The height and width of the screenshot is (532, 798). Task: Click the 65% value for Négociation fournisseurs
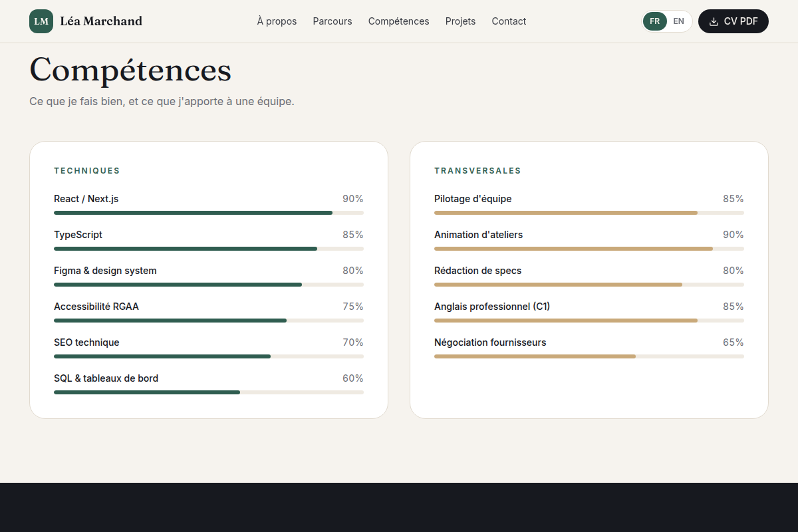pyautogui.click(x=733, y=342)
